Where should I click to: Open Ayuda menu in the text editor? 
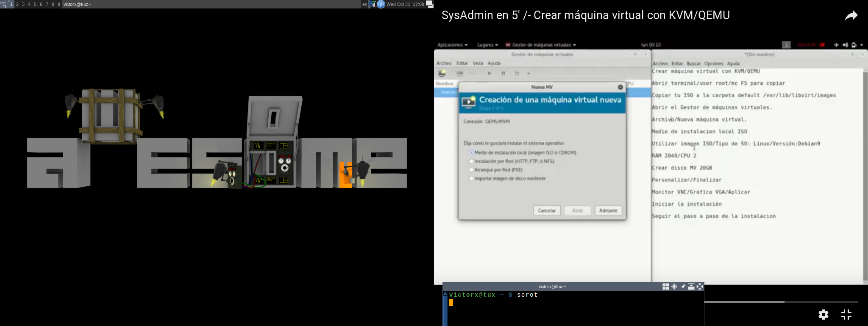[733, 64]
